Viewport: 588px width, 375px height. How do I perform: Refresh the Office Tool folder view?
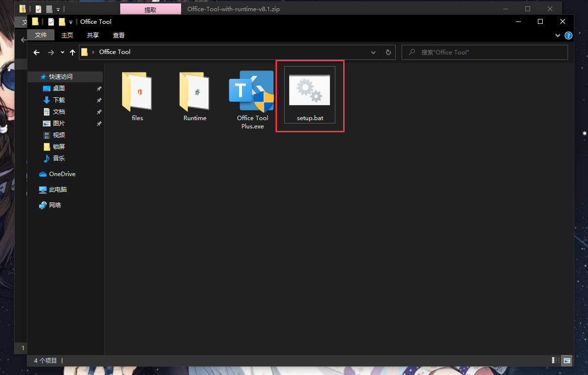[x=388, y=53]
